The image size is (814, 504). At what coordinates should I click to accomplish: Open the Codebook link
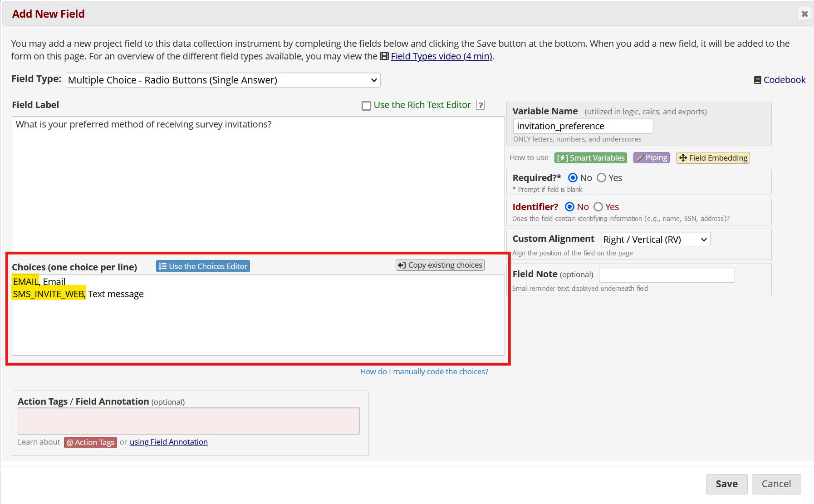(x=785, y=80)
